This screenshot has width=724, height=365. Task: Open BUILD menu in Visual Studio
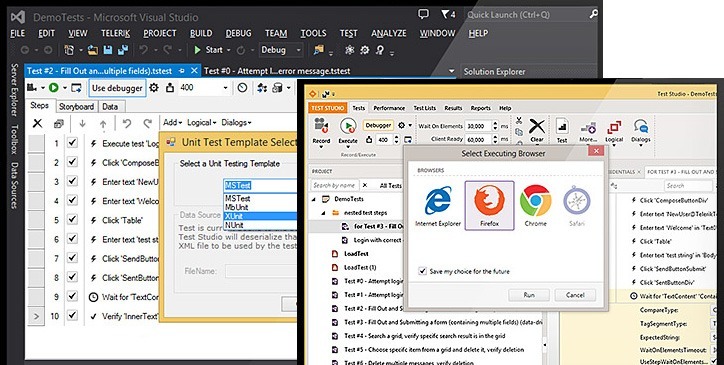201,33
